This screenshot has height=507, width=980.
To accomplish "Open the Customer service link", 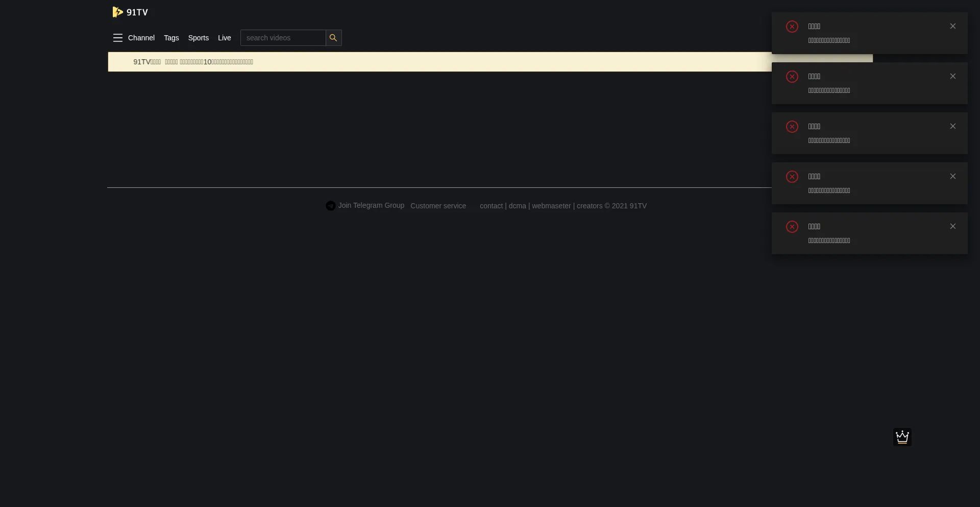I will click(438, 206).
